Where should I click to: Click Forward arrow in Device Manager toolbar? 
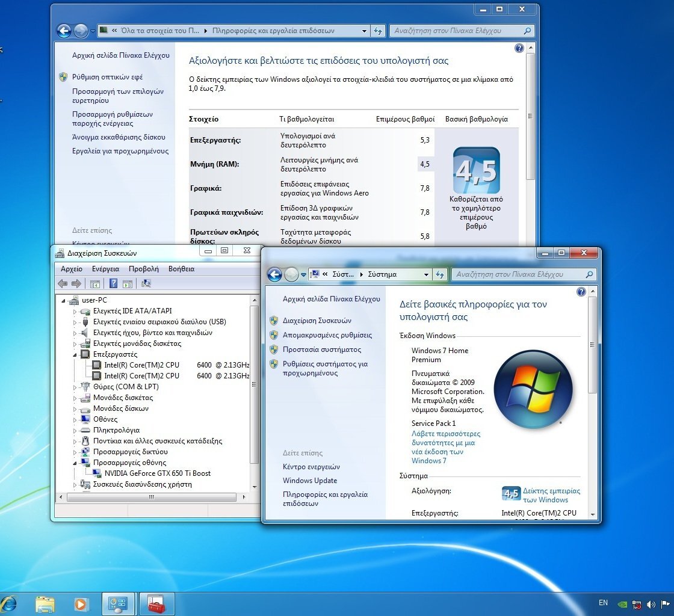pos(76,283)
